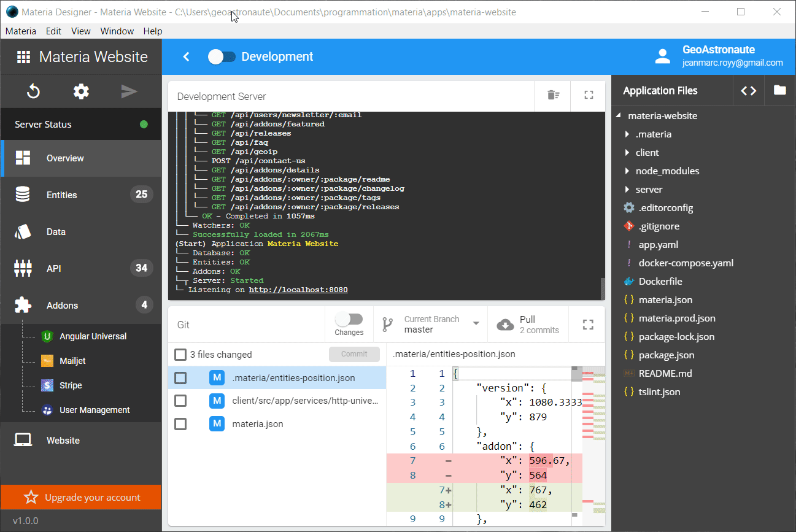Click the user account avatar icon
796x532 pixels.
tap(663, 56)
